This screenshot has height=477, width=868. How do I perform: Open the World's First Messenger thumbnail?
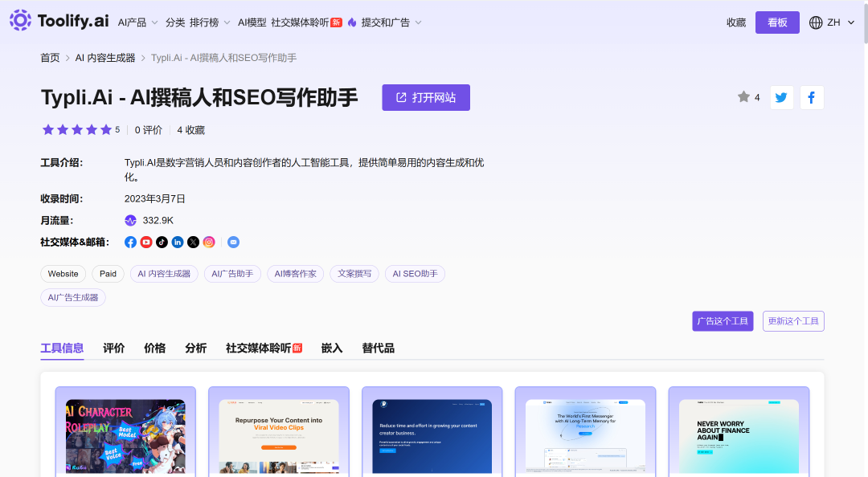(586, 435)
